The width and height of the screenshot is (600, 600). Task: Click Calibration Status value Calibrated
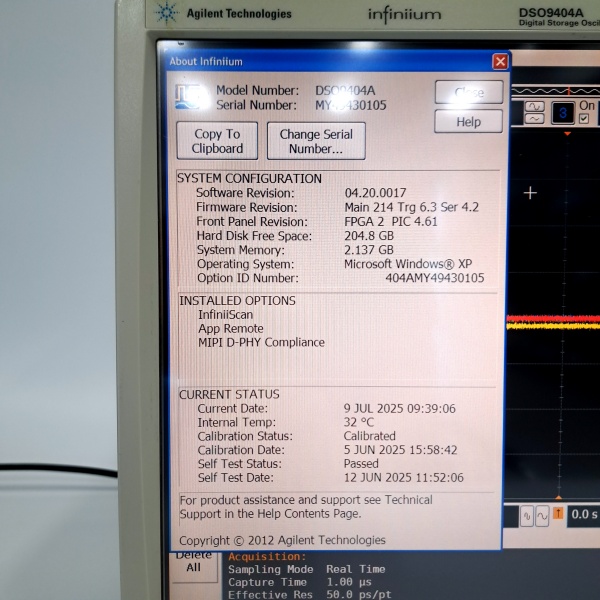pyautogui.click(x=369, y=436)
